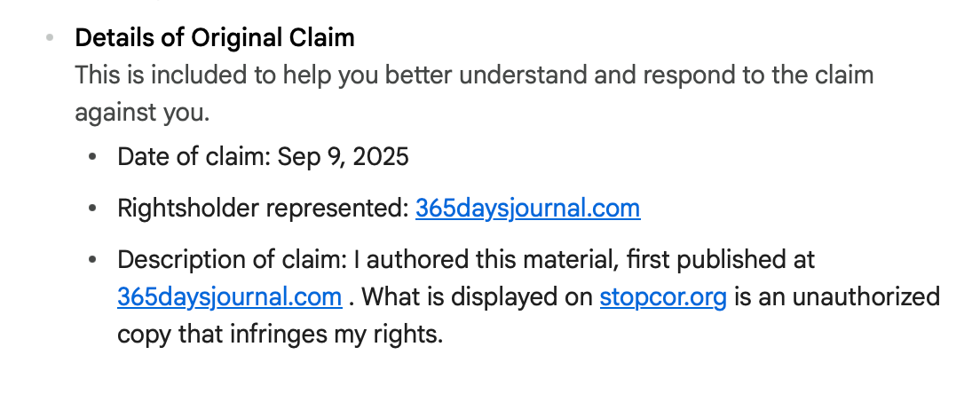Click the words "is an unauthorized"

pyautogui.click(x=836, y=296)
